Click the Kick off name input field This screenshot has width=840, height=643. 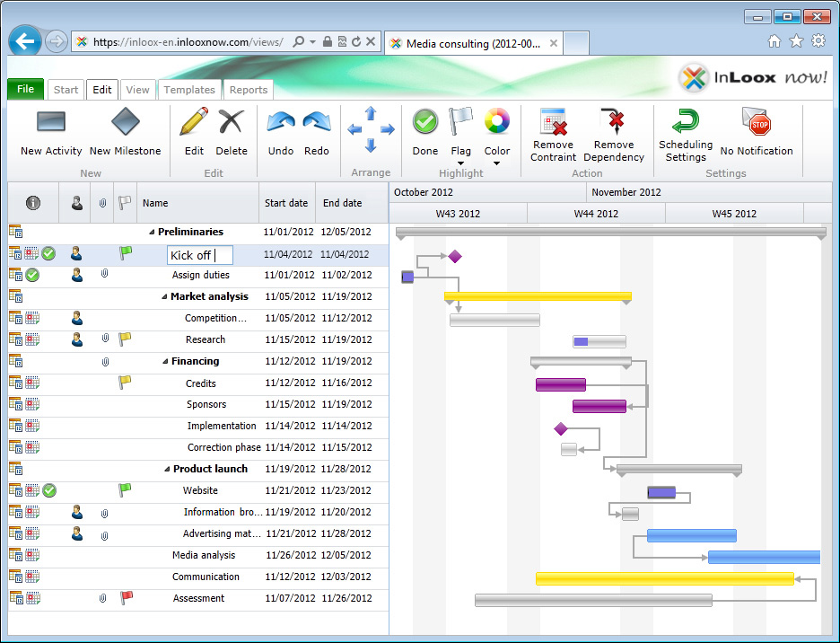pos(200,255)
